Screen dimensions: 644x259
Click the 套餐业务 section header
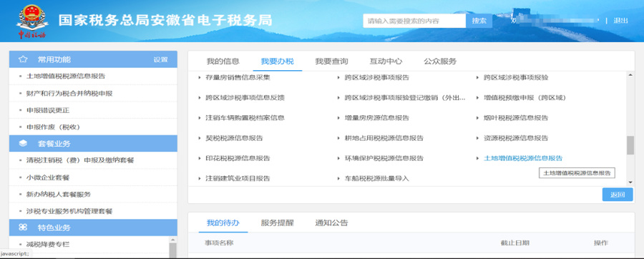click(x=93, y=144)
